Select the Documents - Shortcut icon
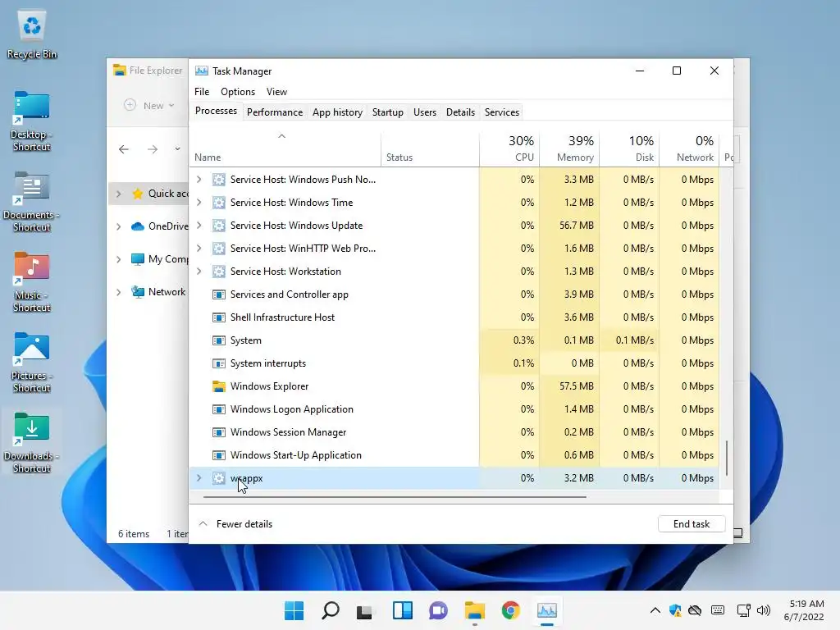The image size is (840, 630). click(x=32, y=202)
